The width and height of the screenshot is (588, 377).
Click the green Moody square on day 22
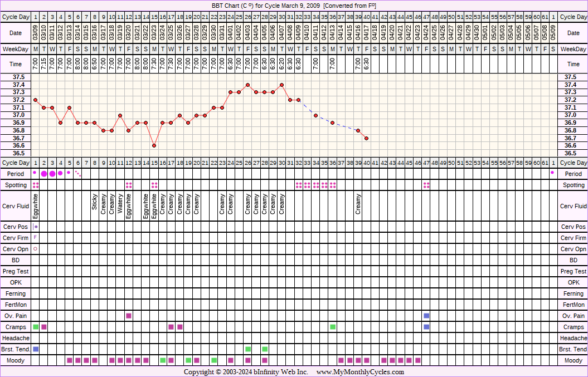coord(214,360)
